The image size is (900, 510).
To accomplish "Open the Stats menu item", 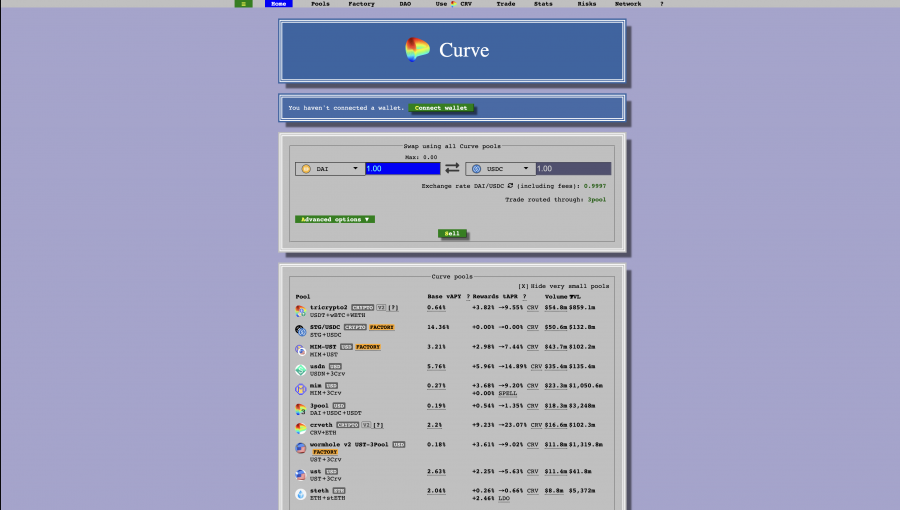I will pos(543,3).
